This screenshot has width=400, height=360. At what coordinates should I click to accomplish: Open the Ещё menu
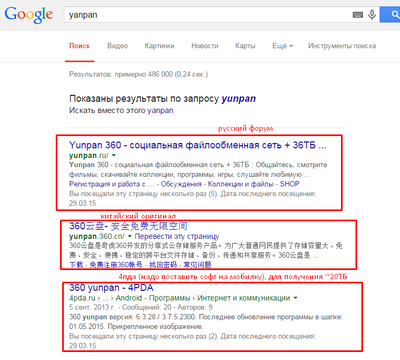(282, 46)
